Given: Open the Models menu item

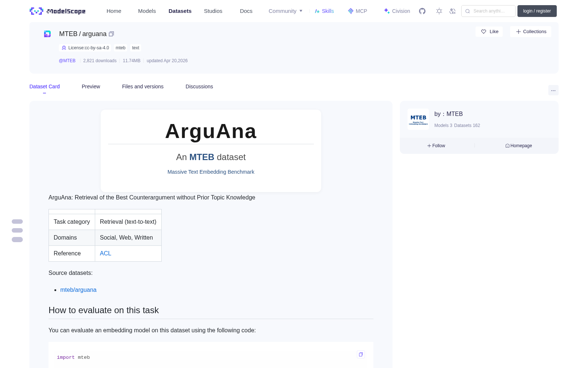Looking at the screenshot, I should pyautogui.click(x=147, y=11).
